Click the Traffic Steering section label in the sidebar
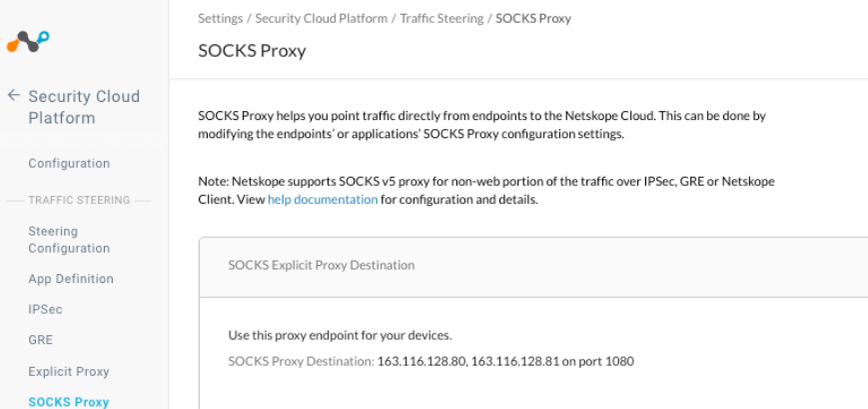This screenshot has height=409, width=868. 79,200
